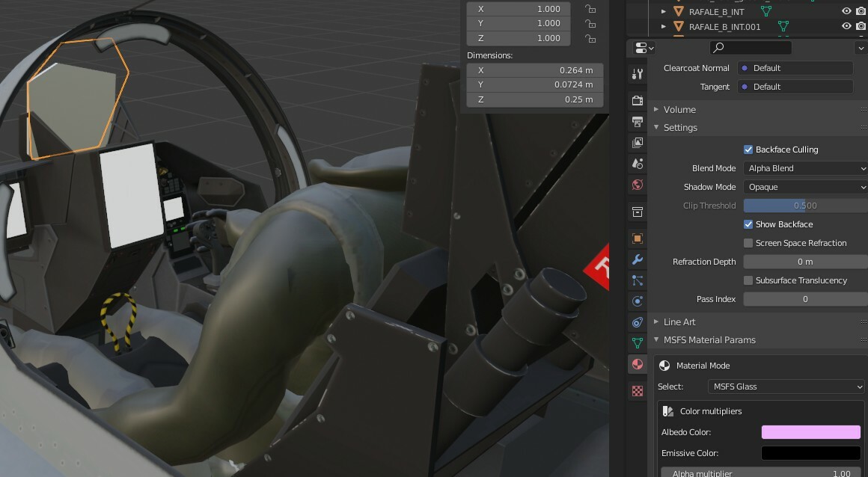This screenshot has height=477, width=868.
Task: Open the Object Data mesh tab
Action: pos(638,343)
